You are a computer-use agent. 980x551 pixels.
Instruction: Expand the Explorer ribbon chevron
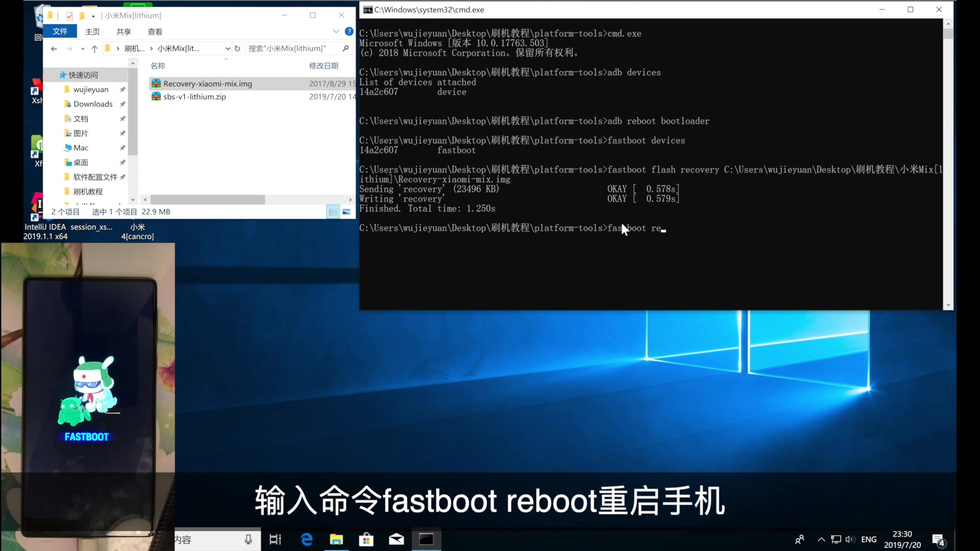click(x=336, y=32)
